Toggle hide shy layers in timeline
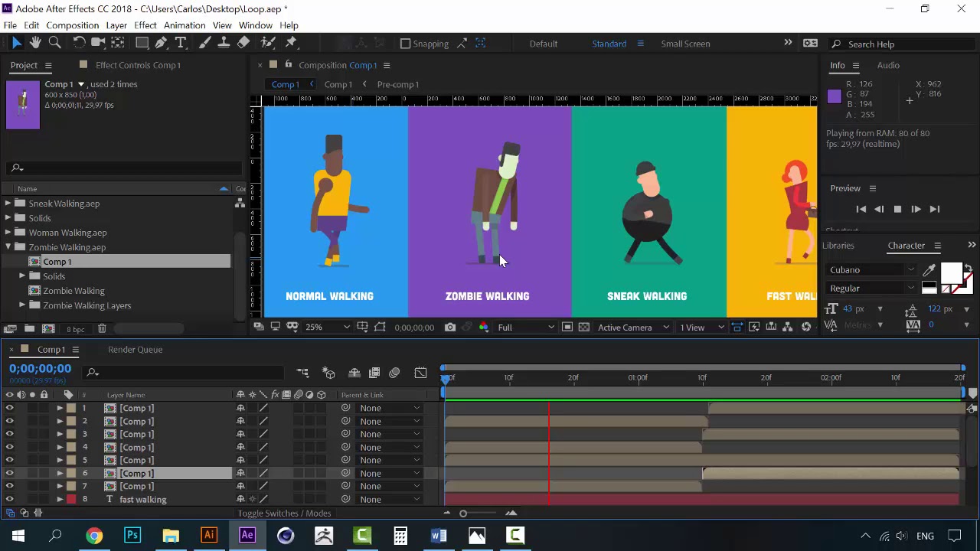This screenshot has width=980, height=551. (x=354, y=373)
